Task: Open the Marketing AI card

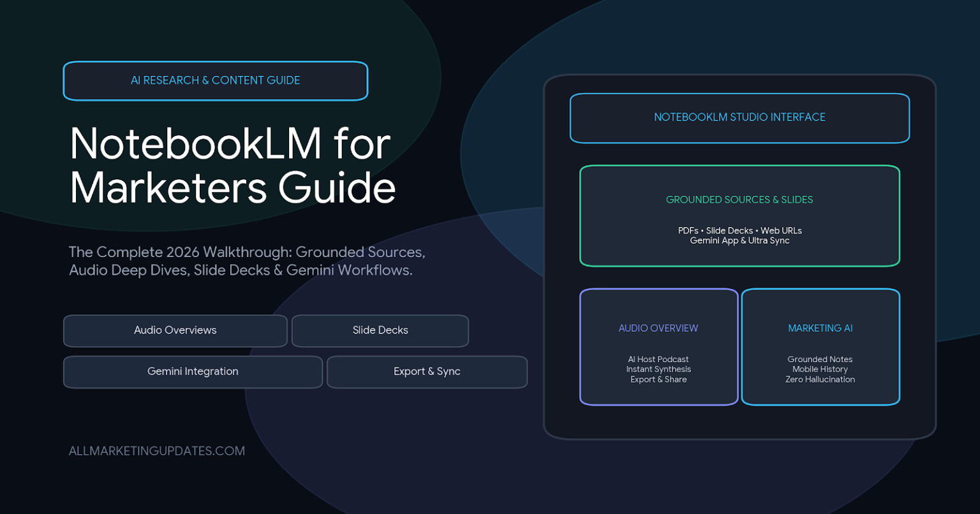Action: pyautogui.click(x=820, y=347)
